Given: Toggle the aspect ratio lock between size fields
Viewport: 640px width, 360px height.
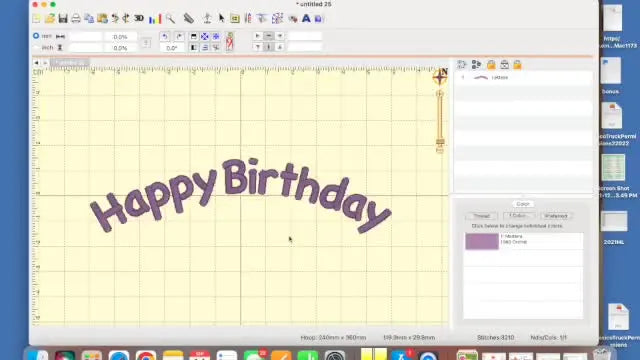Looking at the screenshot, I should point(146,42).
